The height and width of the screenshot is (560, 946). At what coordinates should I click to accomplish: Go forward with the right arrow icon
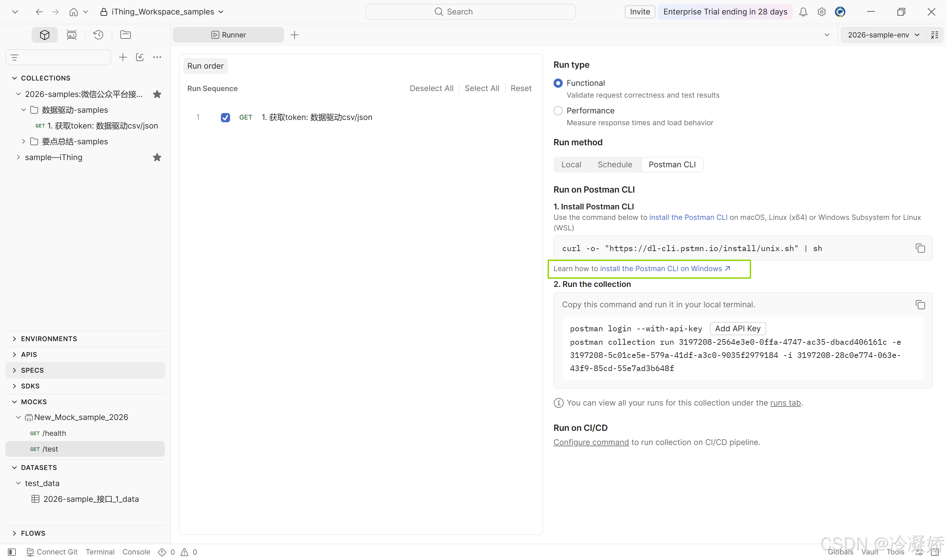tap(55, 12)
